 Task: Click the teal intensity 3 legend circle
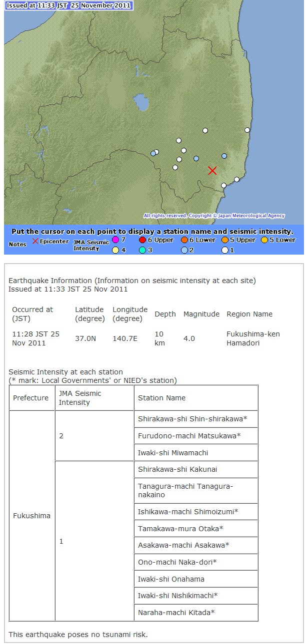(x=142, y=250)
